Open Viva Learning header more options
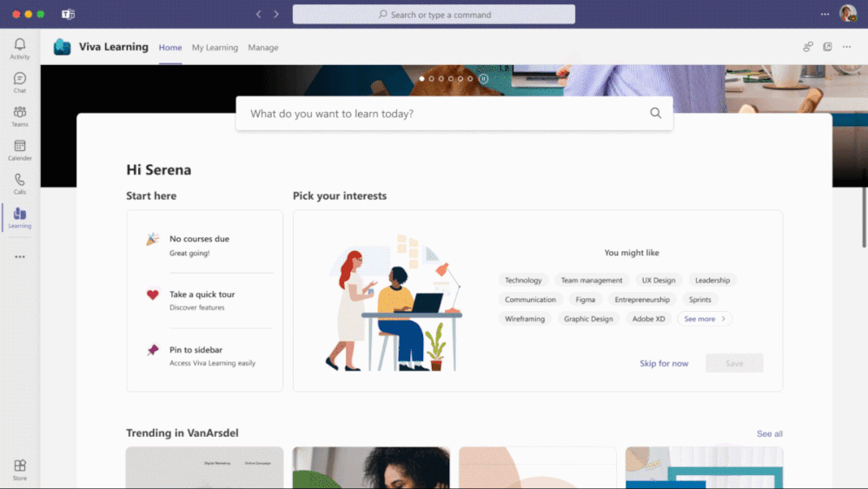The width and height of the screenshot is (868, 489). coord(847,47)
